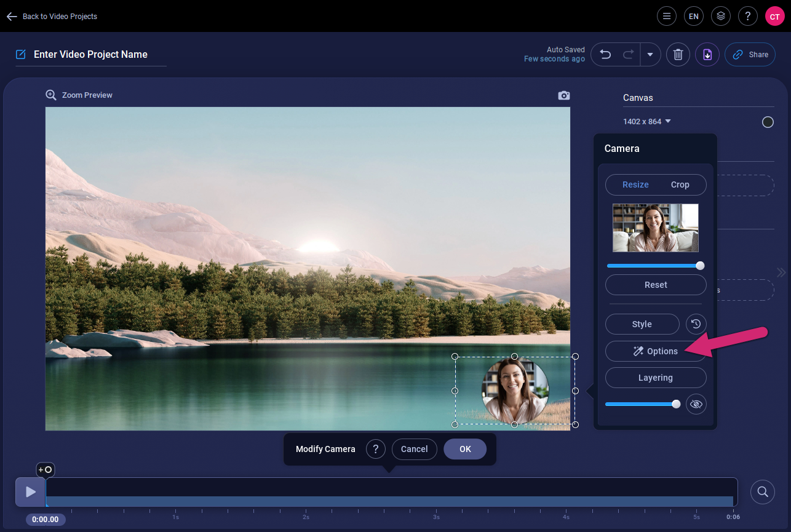Viewport: 791px width, 532px height.
Task: Click the Back to Video Projects link
Action: point(60,17)
